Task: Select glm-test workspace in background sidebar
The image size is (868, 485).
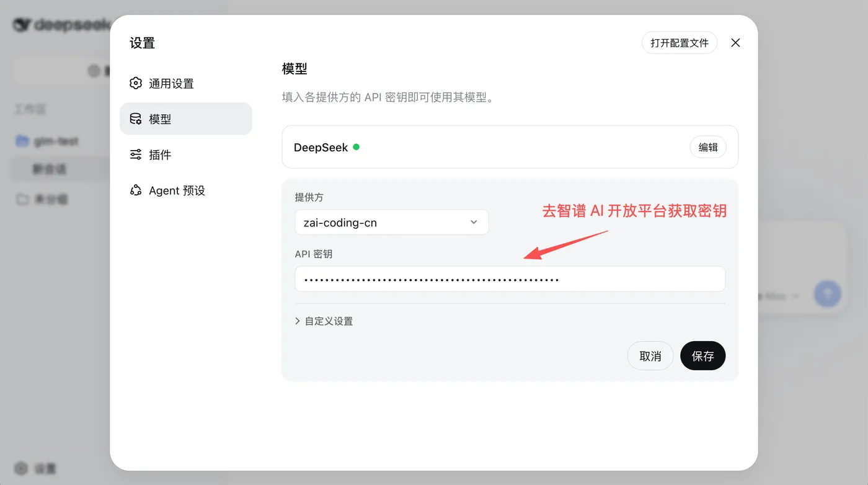Action: point(48,141)
